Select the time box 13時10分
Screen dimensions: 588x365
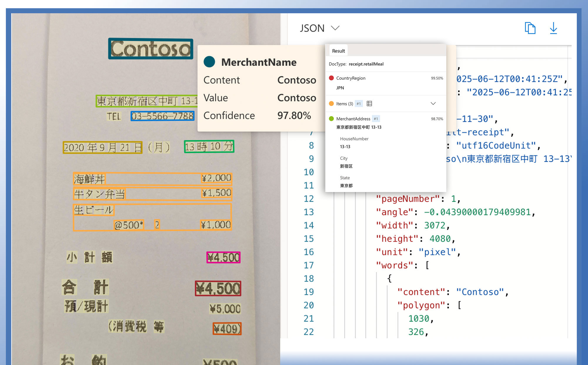(209, 146)
